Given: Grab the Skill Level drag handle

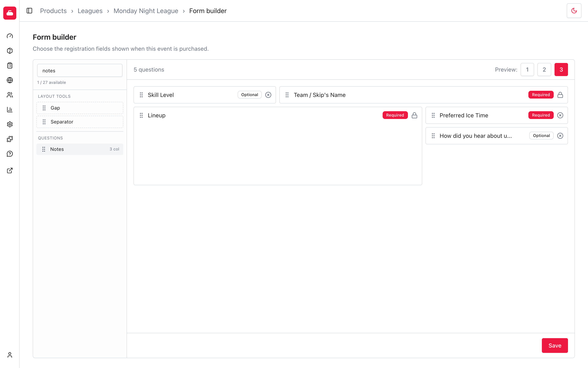Looking at the screenshot, I should [x=141, y=95].
